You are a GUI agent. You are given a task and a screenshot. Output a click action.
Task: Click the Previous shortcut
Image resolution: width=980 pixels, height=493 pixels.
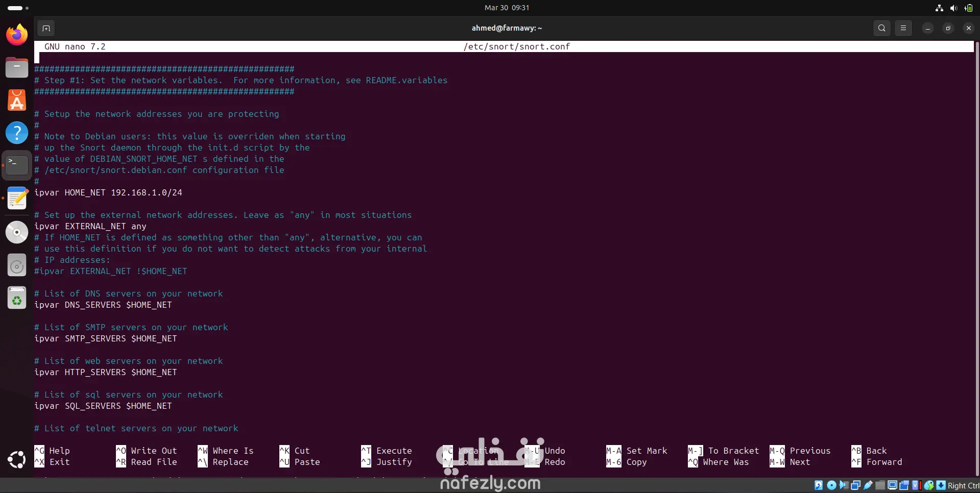click(800, 451)
